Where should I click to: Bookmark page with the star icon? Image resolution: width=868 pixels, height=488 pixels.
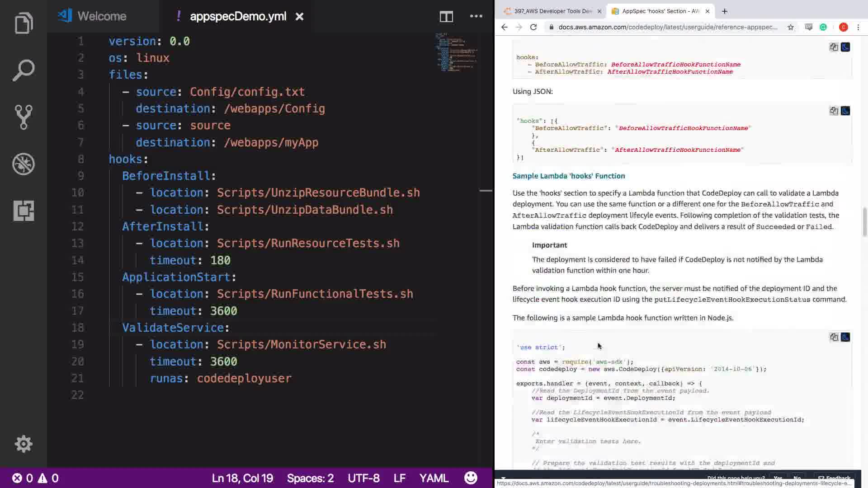(x=790, y=27)
